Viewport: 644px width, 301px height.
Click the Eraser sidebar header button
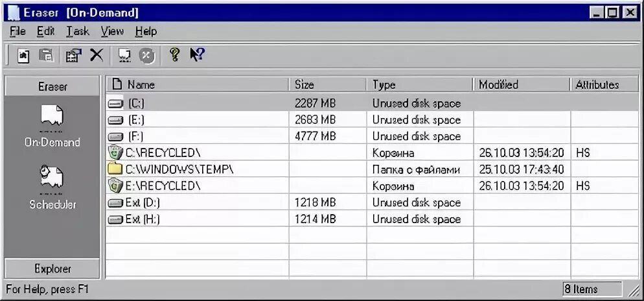tap(52, 86)
